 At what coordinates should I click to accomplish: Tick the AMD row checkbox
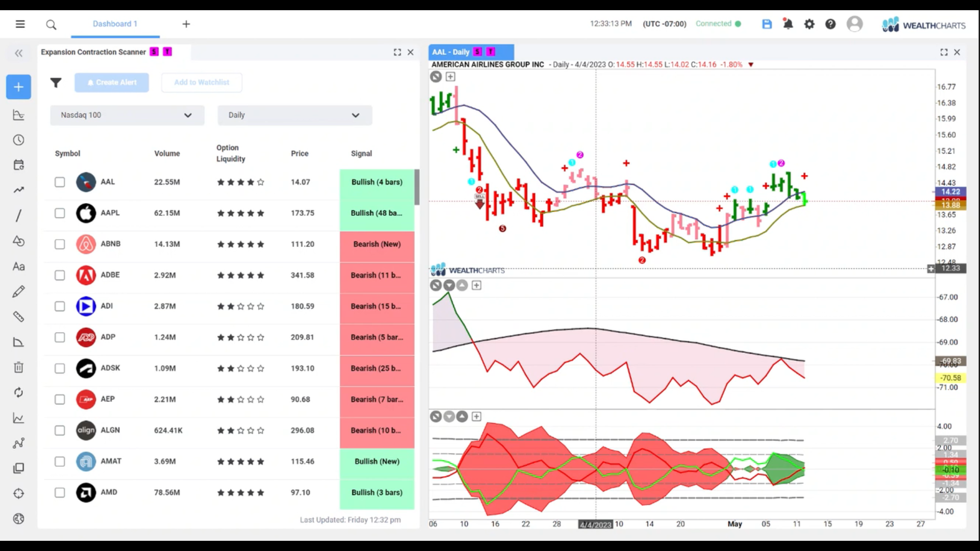60,493
